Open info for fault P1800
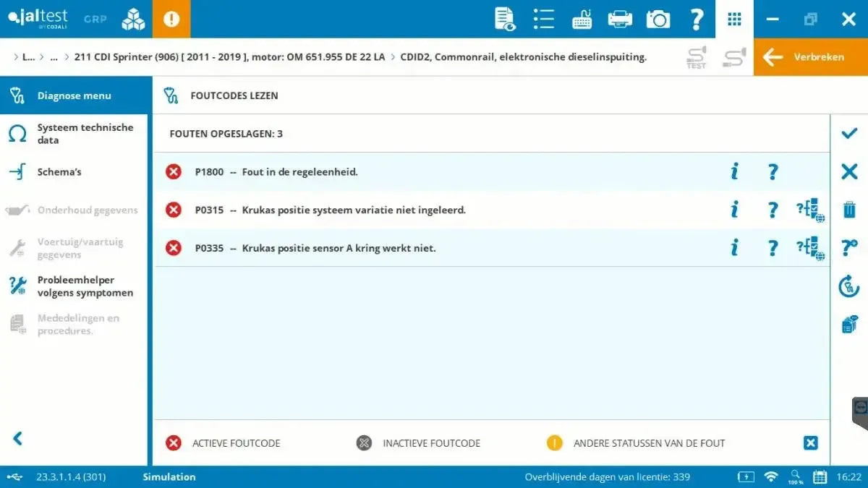This screenshot has height=488, width=868. point(734,171)
